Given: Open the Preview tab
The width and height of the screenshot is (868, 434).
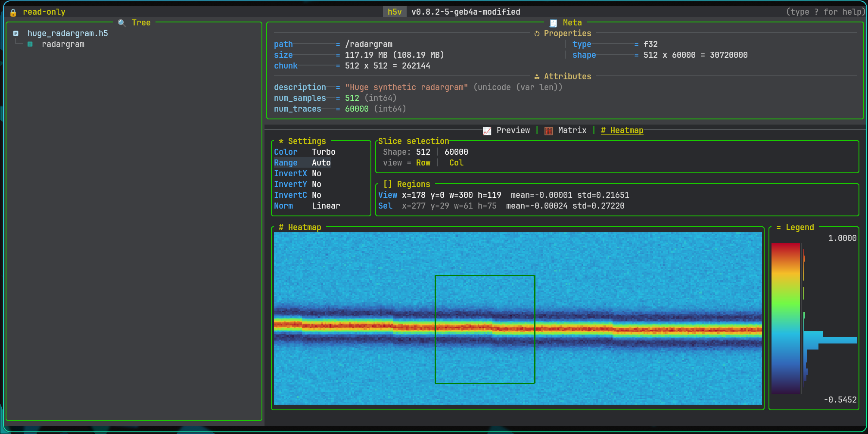Looking at the screenshot, I should [513, 130].
